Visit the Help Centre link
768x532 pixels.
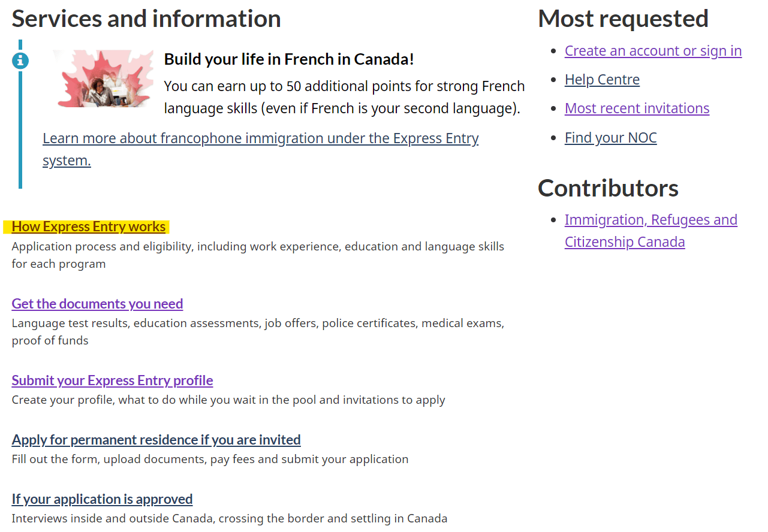tap(602, 80)
